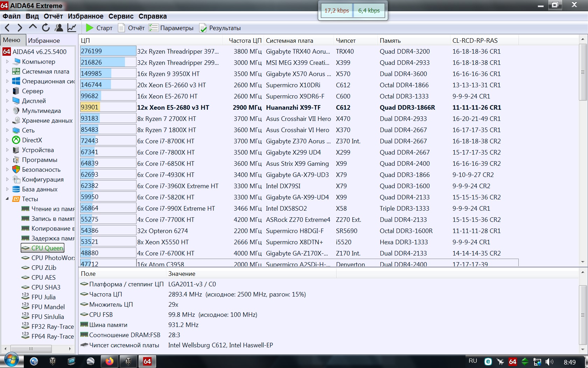Click the Refresh icon in toolbar
This screenshot has height=368, width=588.
46,28
